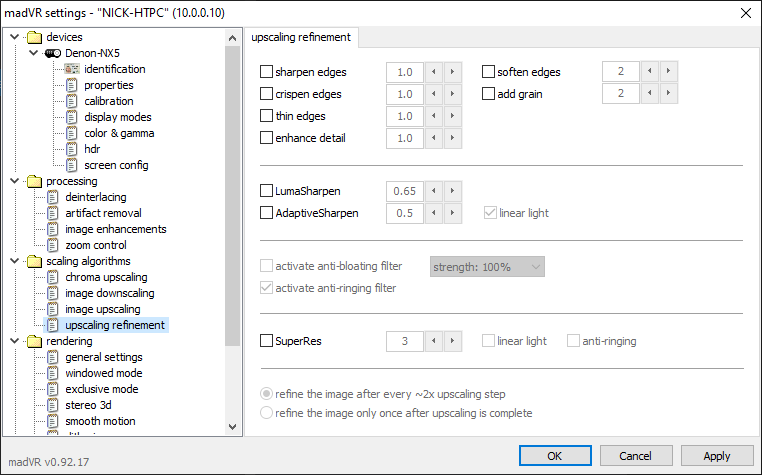Toggle the LumaSharpen checkbox
This screenshot has height=475, width=762.
point(266,190)
